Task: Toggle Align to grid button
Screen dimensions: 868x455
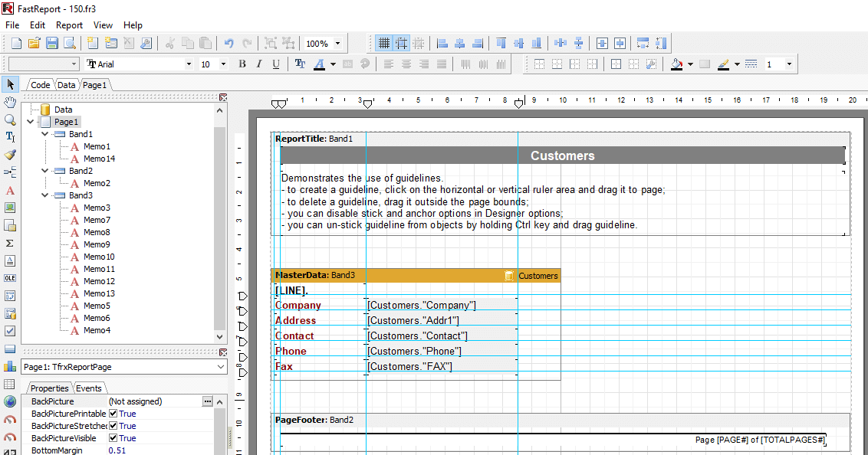Action: (x=401, y=43)
